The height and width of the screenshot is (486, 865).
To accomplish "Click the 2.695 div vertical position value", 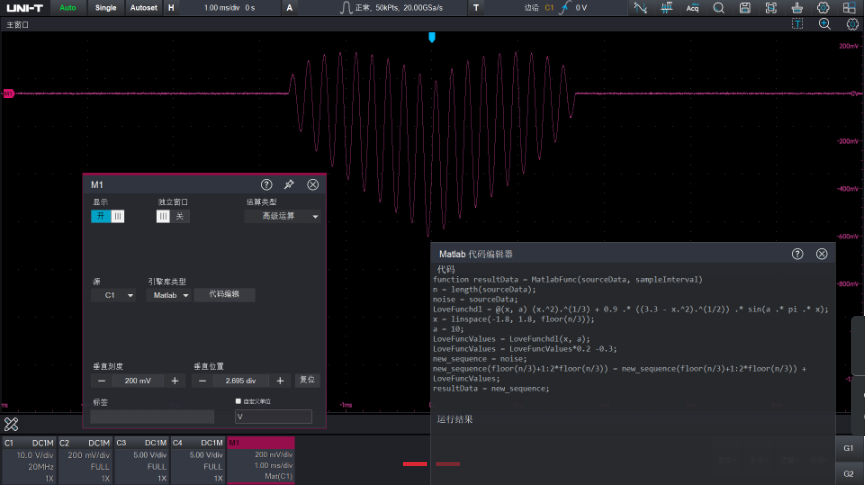I will (241, 381).
